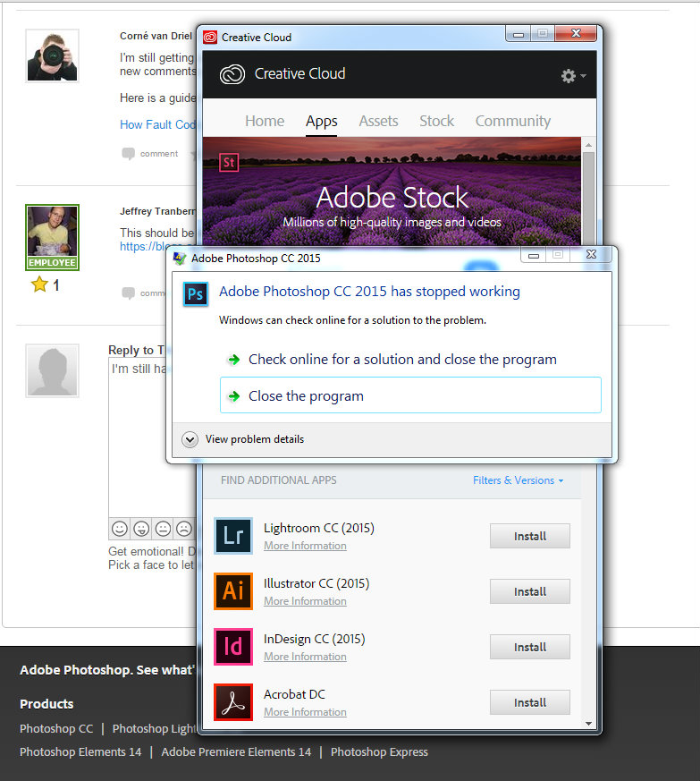Open the Filters & Versions dropdown
Viewport: 700px width, 781px height.
pyautogui.click(x=519, y=480)
